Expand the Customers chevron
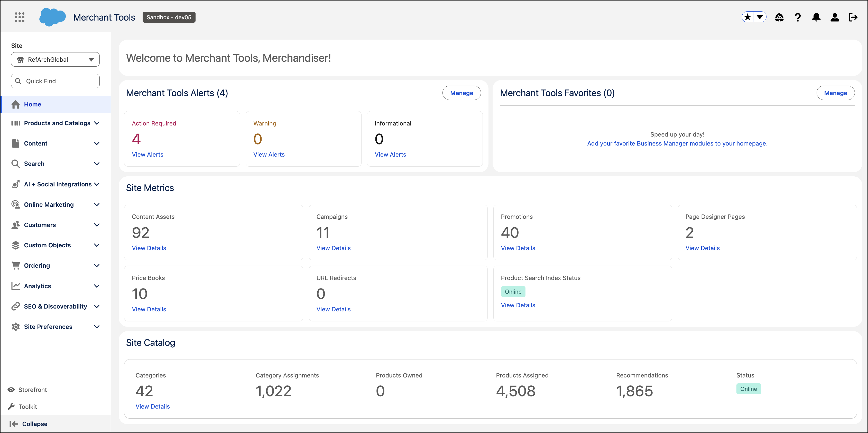This screenshot has height=433, width=868. click(x=97, y=225)
